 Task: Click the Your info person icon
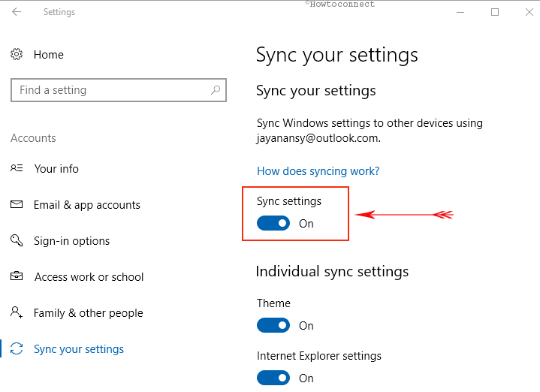pos(17,169)
